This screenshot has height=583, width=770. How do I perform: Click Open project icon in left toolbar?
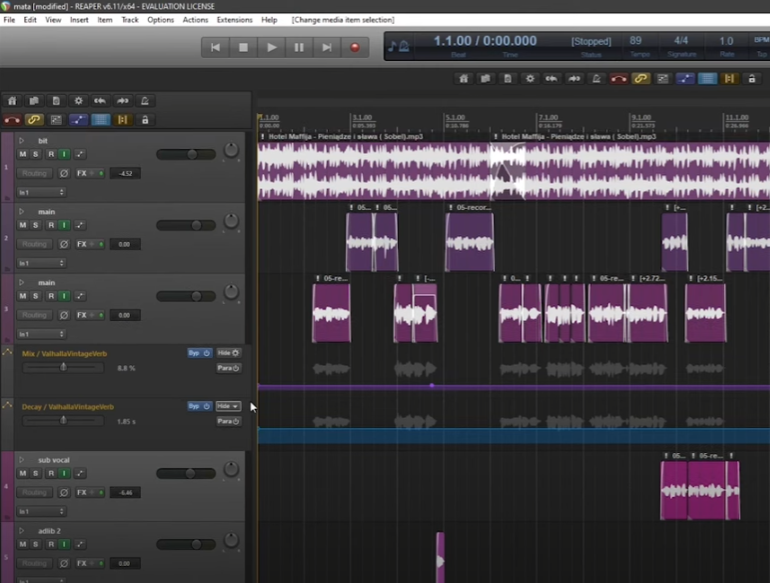(x=34, y=101)
